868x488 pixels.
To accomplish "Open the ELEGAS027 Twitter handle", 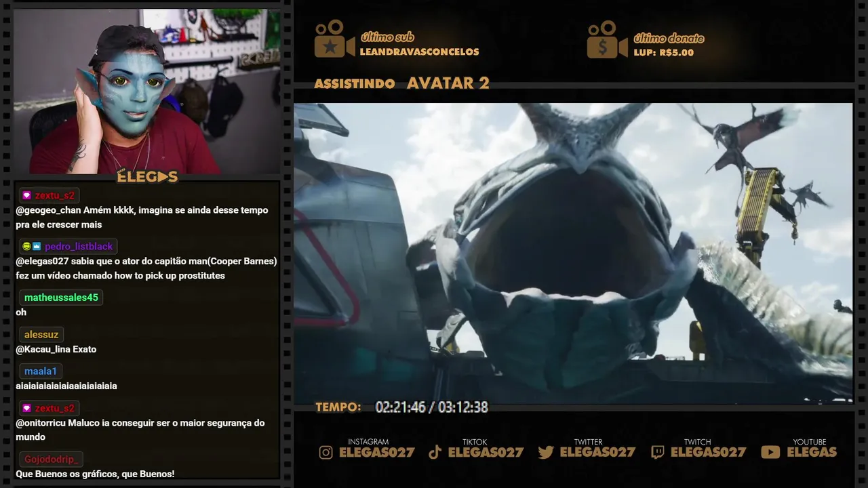I will [597, 452].
